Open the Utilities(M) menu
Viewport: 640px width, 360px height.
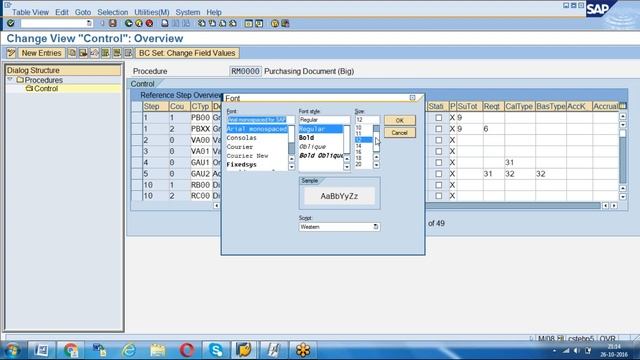tap(151, 12)
